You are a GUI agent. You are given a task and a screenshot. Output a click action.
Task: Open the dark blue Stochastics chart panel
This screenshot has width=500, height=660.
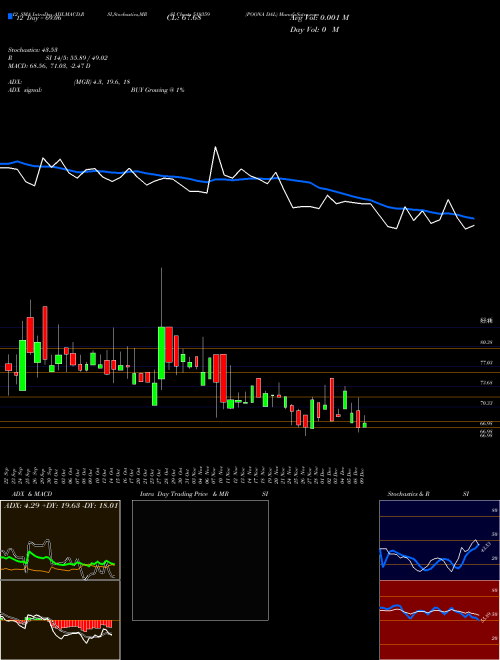click(439, 540)
